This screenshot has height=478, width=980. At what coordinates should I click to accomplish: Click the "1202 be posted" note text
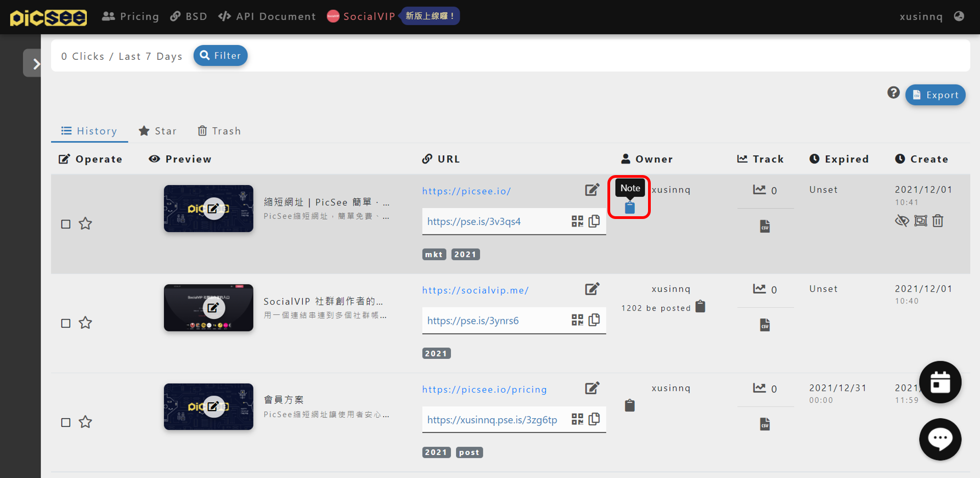[x=656, y=308]
